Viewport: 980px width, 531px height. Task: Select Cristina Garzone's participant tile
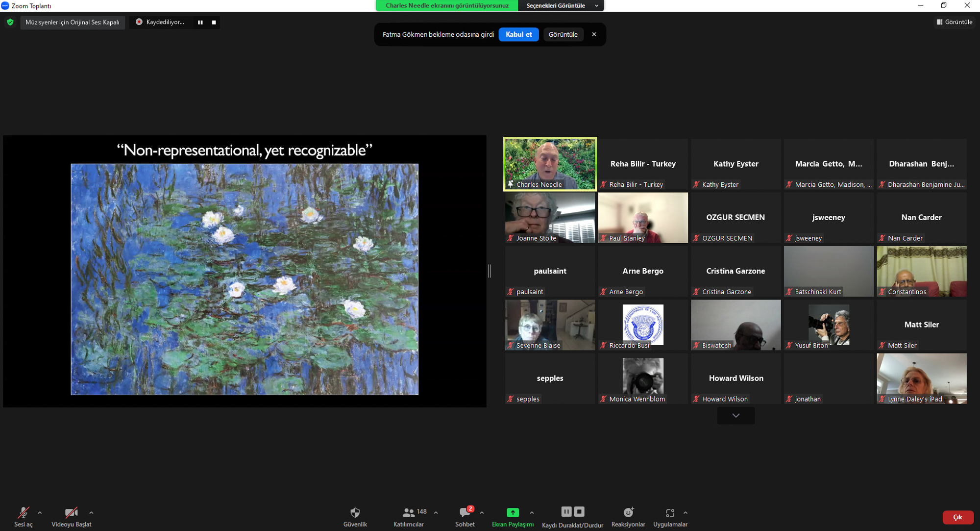(735, 271)
